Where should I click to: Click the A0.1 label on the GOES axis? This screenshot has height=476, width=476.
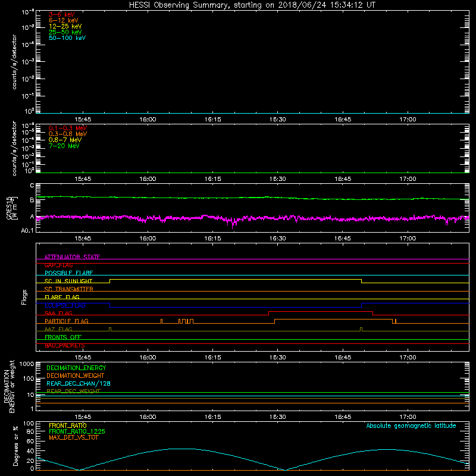(x=27, y=231)
